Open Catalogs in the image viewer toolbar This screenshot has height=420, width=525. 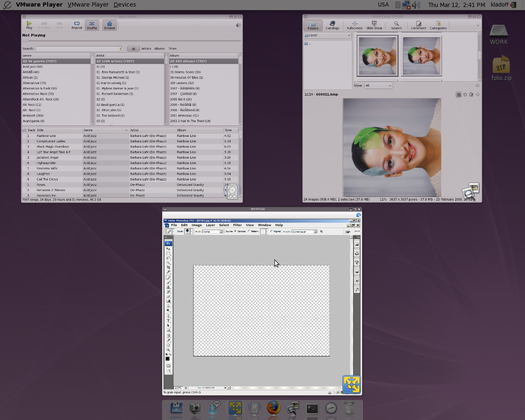coord(332,25)
